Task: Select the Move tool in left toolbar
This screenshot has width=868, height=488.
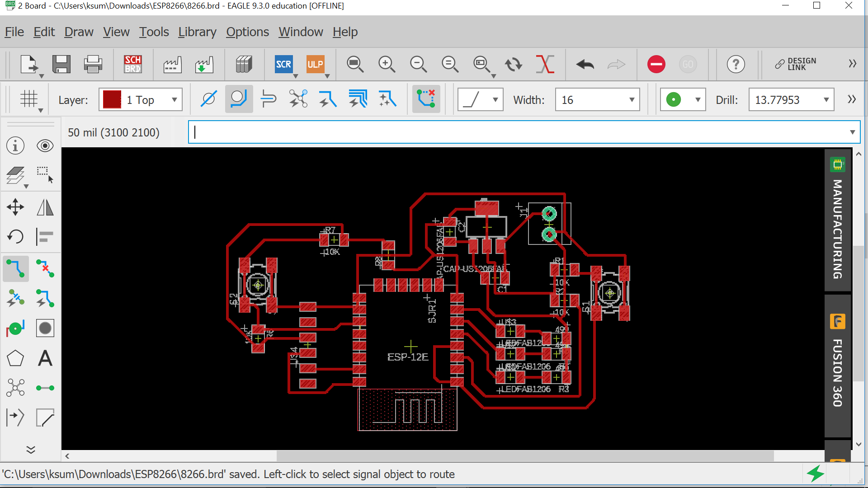Action: pos(15,207)
